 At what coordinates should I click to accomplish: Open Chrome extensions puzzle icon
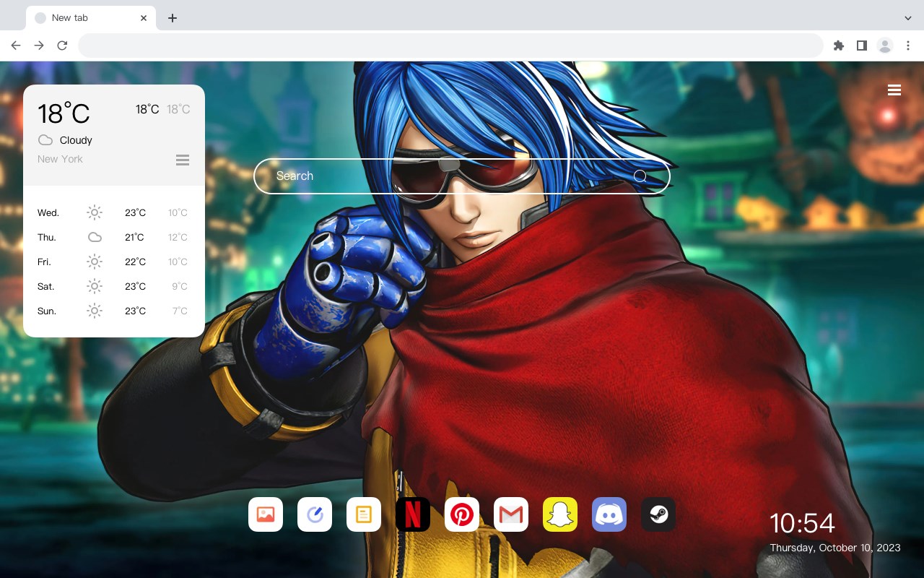pos(839,46)
